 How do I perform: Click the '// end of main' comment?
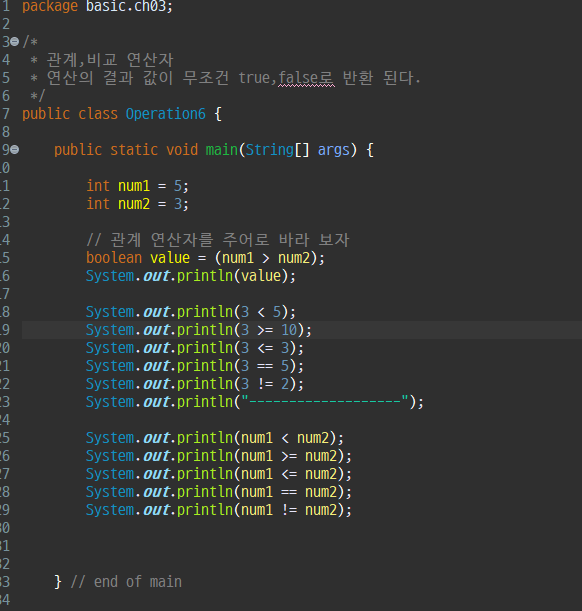coord(126,582)
